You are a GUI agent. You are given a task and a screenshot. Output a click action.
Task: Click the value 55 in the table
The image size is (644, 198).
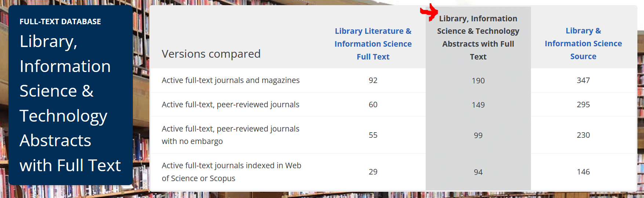click(373, 135)
